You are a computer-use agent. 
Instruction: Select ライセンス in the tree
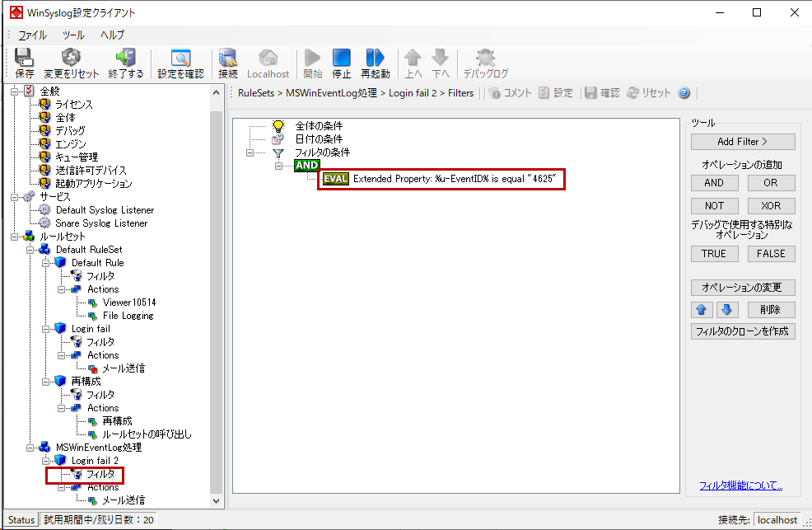coord(74,104)
